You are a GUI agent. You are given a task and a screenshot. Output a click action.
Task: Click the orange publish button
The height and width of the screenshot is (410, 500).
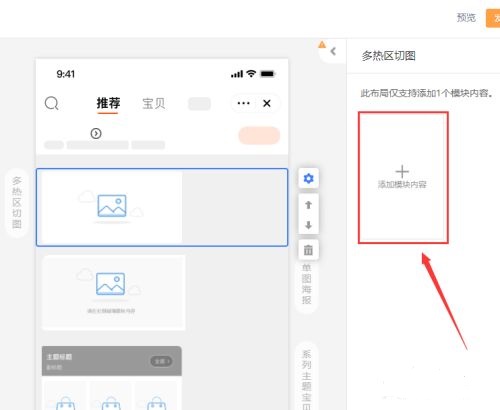(x=493, y=18)
